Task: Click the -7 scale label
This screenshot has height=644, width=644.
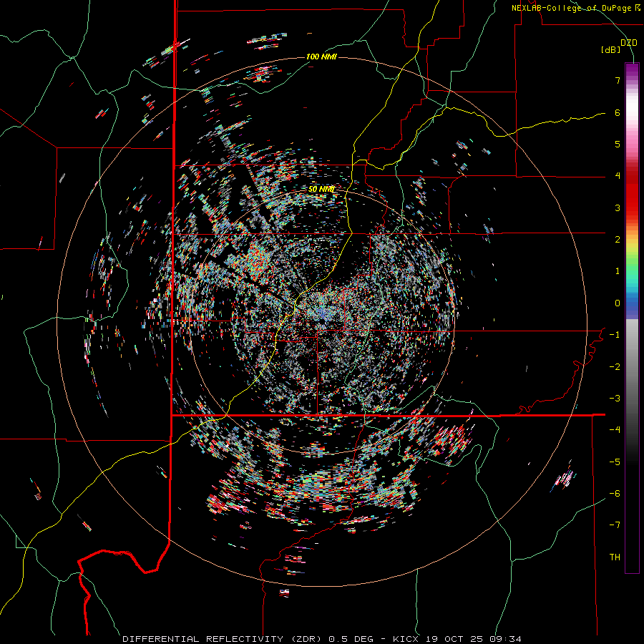Action: [615, 525]
